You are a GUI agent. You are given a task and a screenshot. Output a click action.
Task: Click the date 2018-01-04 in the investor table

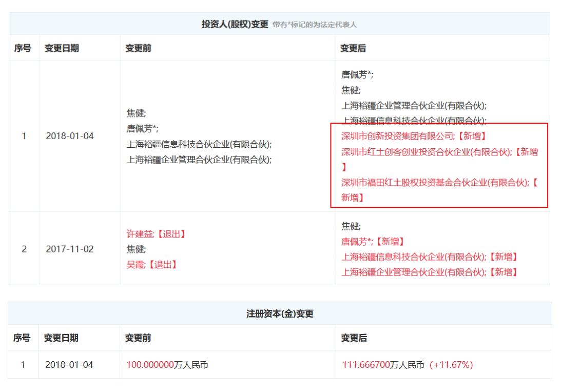pyautogui.click(x=70, y=136)
